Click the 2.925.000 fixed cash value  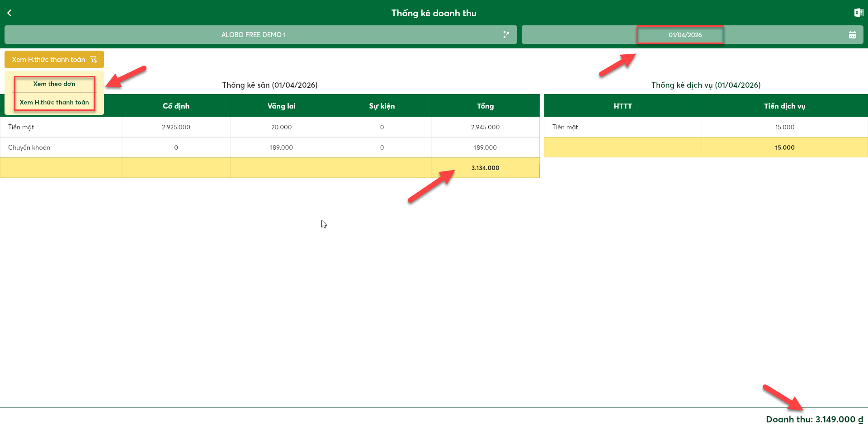(176, 127)
